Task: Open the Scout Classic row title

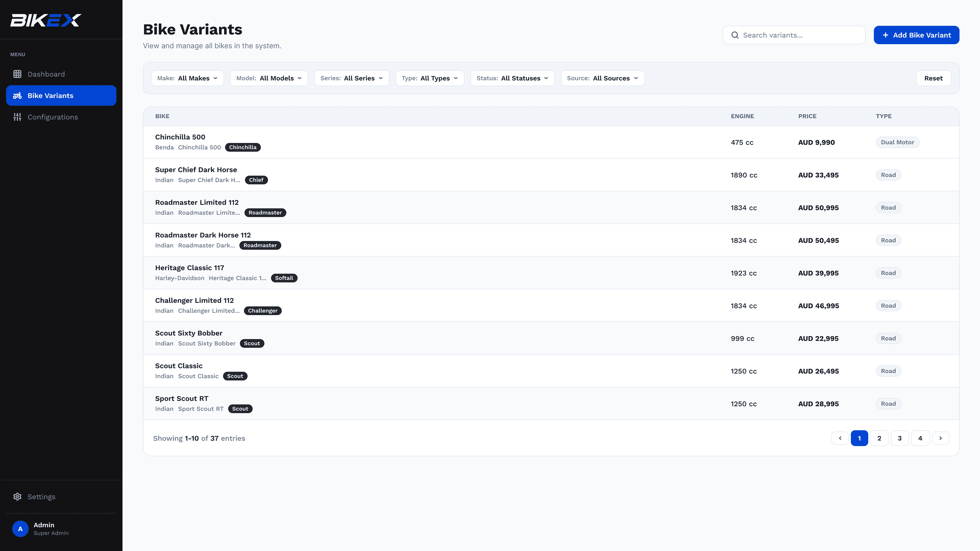Action: [x=179, y=366]
